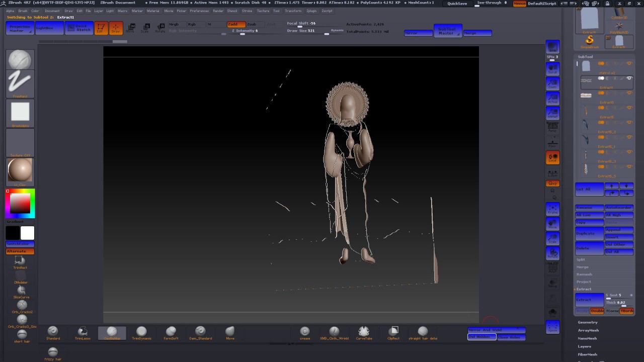Click the Edit mode icon
Viewport: 644px width, 362px height.
(x=101, y=28)
